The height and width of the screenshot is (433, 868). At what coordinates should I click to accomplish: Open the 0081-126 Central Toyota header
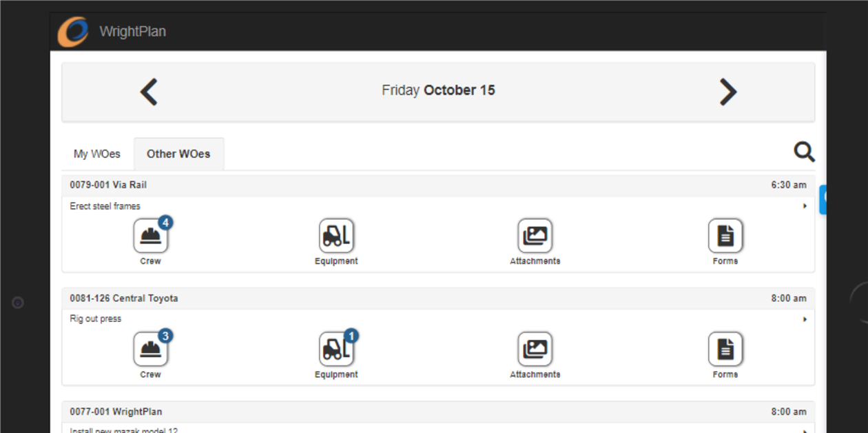click(124, 298)
